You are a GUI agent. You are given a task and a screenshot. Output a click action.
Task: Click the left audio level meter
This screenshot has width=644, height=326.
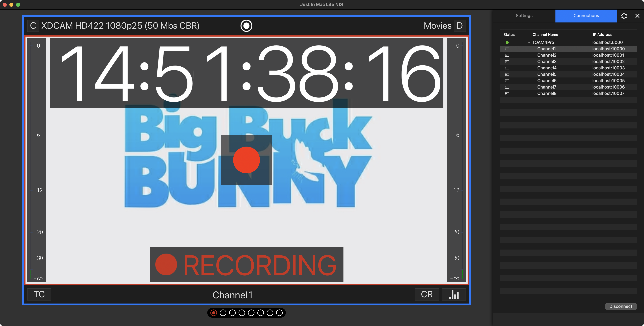pos(37,160)
